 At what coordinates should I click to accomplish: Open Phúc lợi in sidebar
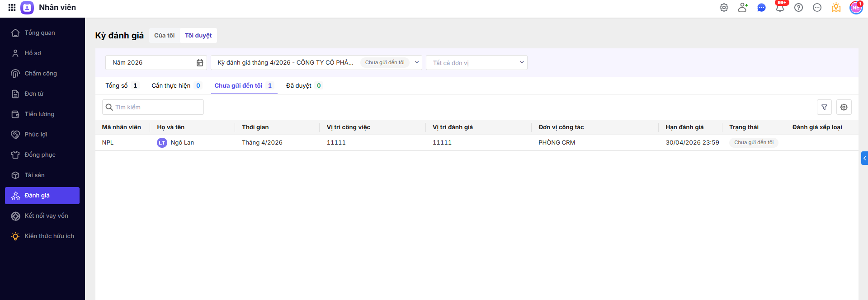coord(42,134)
